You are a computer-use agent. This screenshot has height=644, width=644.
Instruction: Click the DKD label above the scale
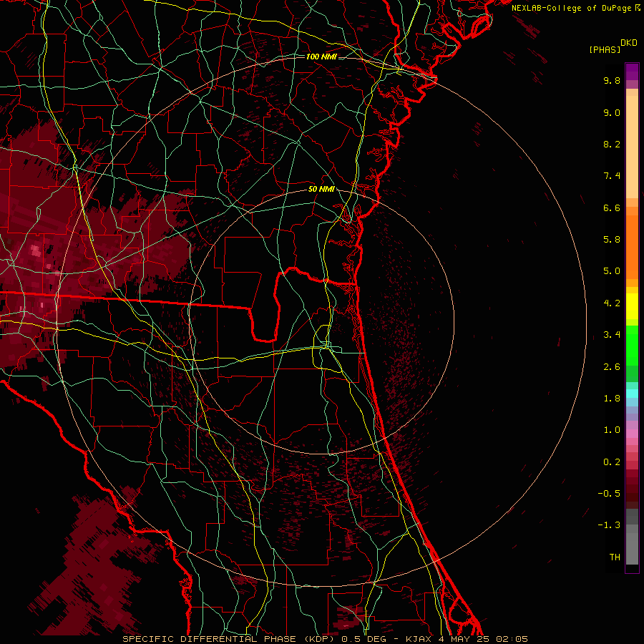tap(629, 43)
